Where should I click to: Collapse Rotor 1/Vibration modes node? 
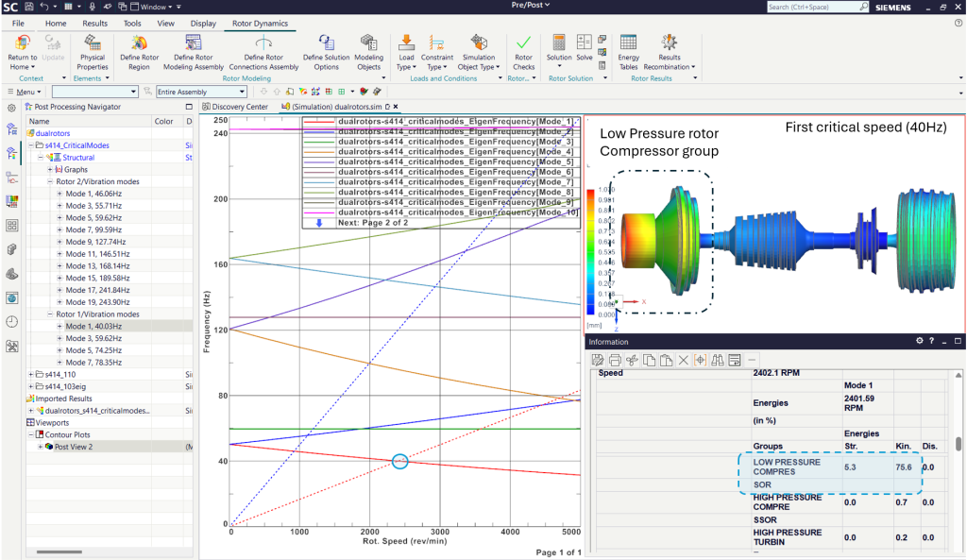(x=50, y=314)
